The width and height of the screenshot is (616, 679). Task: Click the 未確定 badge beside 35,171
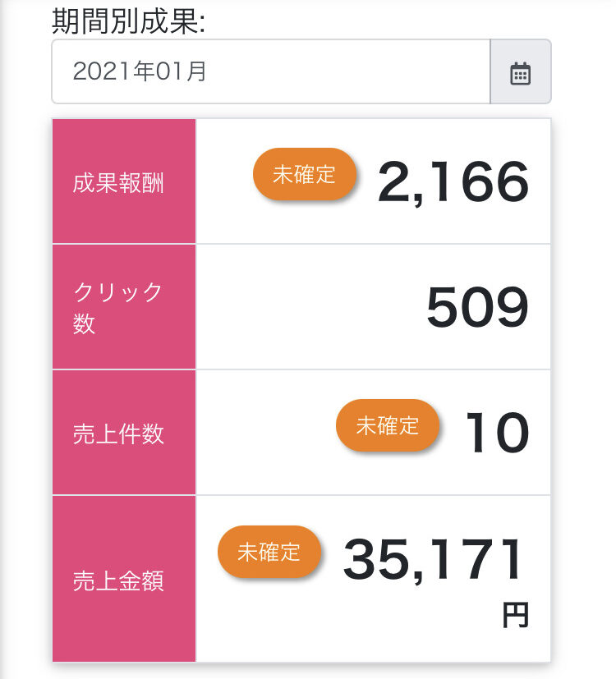click(x=269, y=552)
